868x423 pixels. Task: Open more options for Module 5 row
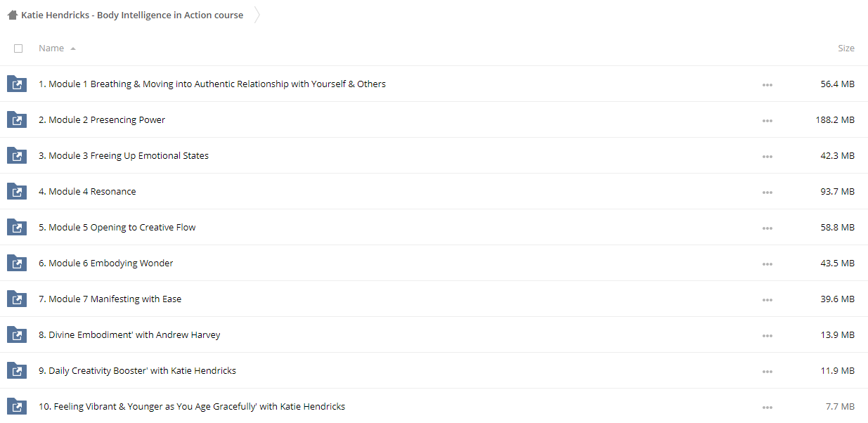point(767,228)
